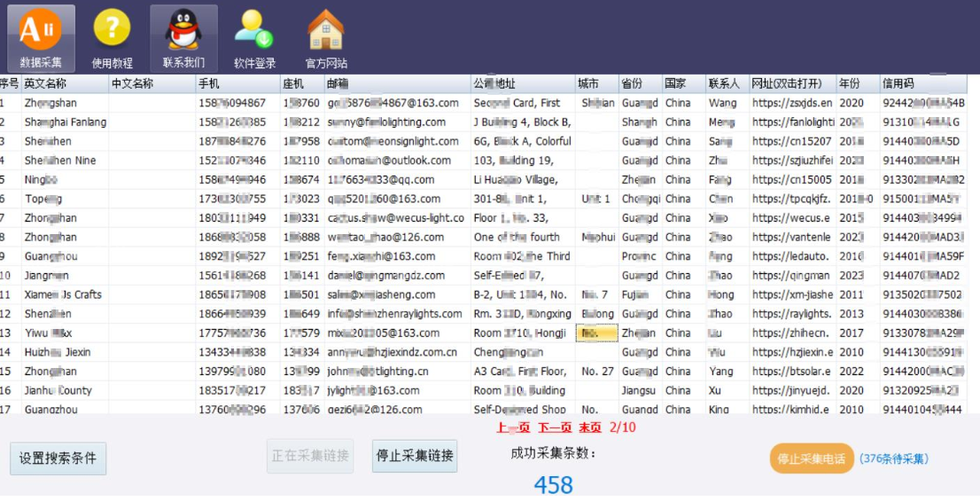Click the 座机 column header
The height and width of the screenshot is (501, 980).
coord(302,84)
